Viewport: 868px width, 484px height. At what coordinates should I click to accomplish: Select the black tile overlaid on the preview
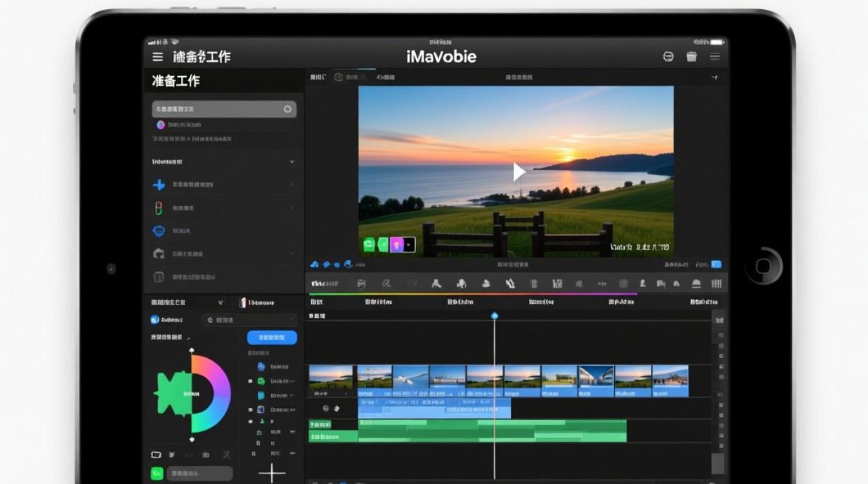(x=409, y=245)
